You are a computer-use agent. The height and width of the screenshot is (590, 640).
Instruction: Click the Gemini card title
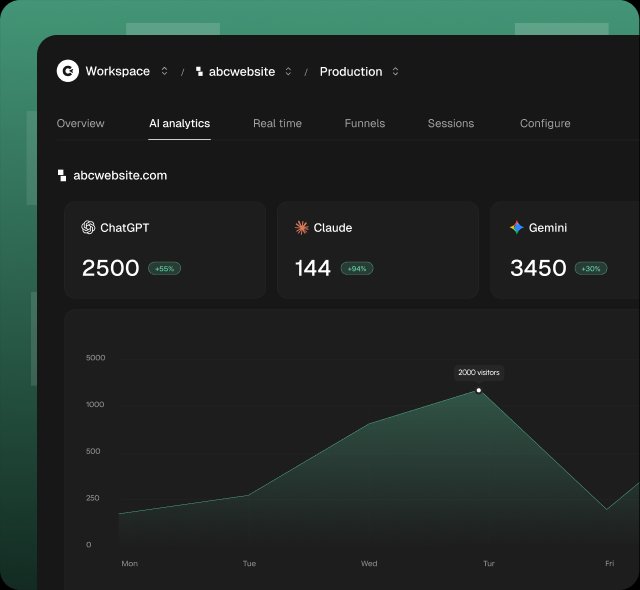[548, 227]
